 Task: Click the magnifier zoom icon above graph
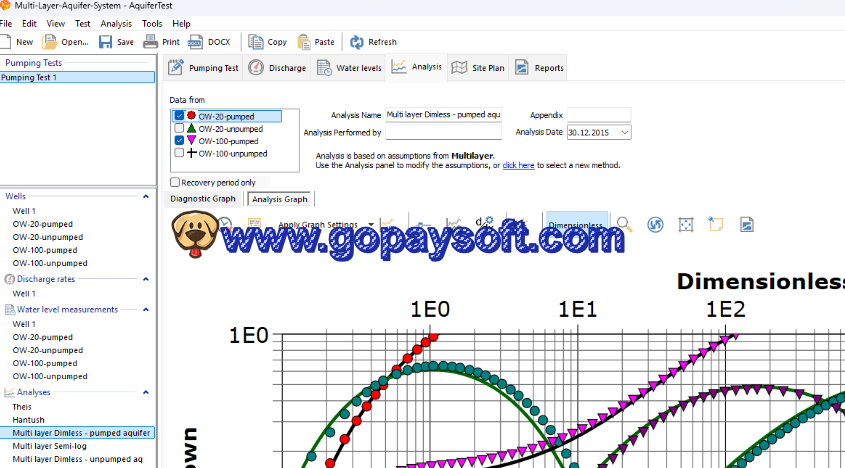click(x=624, y=225)
